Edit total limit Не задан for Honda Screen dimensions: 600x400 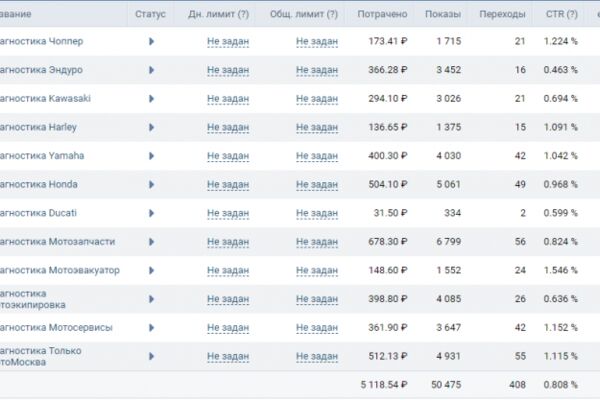point(317,184)
